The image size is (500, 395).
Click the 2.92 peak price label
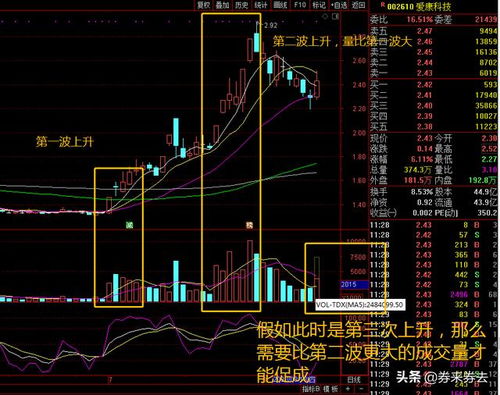(x=271, y=25)
